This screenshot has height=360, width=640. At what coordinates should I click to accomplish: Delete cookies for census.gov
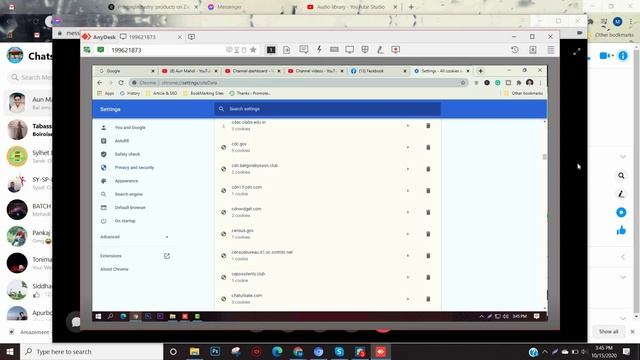click(428, 234)
